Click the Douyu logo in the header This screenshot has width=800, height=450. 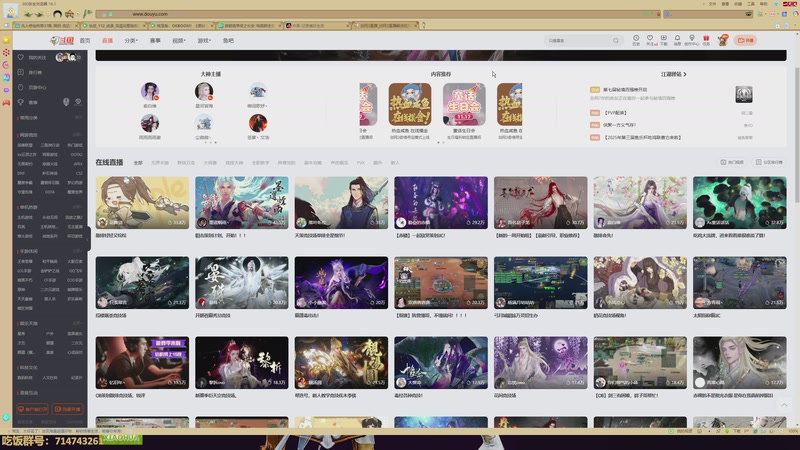(x=62, y=40)
